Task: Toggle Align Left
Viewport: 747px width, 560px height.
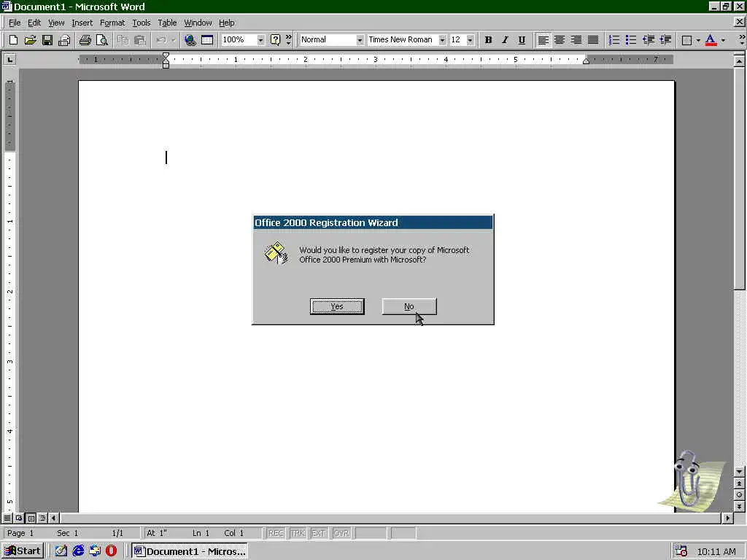Action: pyautogui.click(x=543, y=40)
